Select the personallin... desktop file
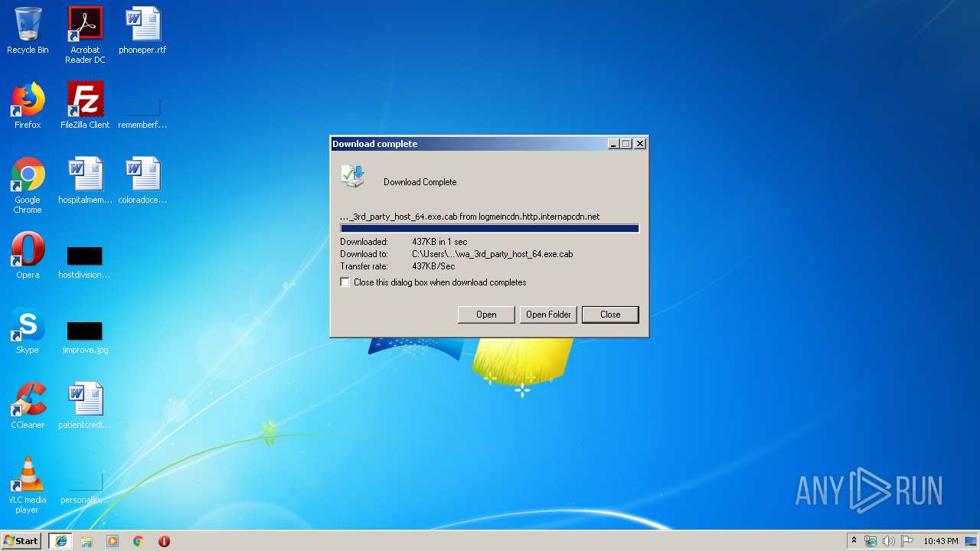Screen dimensions: 980x551 coord(85,487)
